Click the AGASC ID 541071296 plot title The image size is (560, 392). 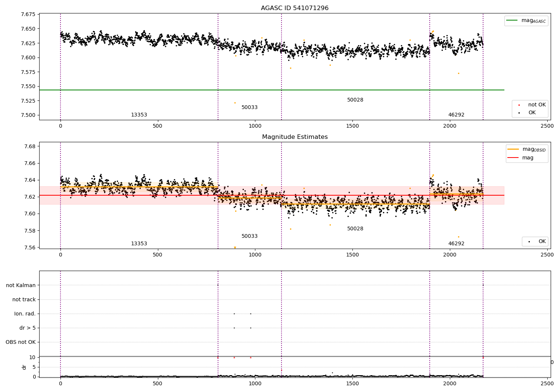tap(295, 8)
